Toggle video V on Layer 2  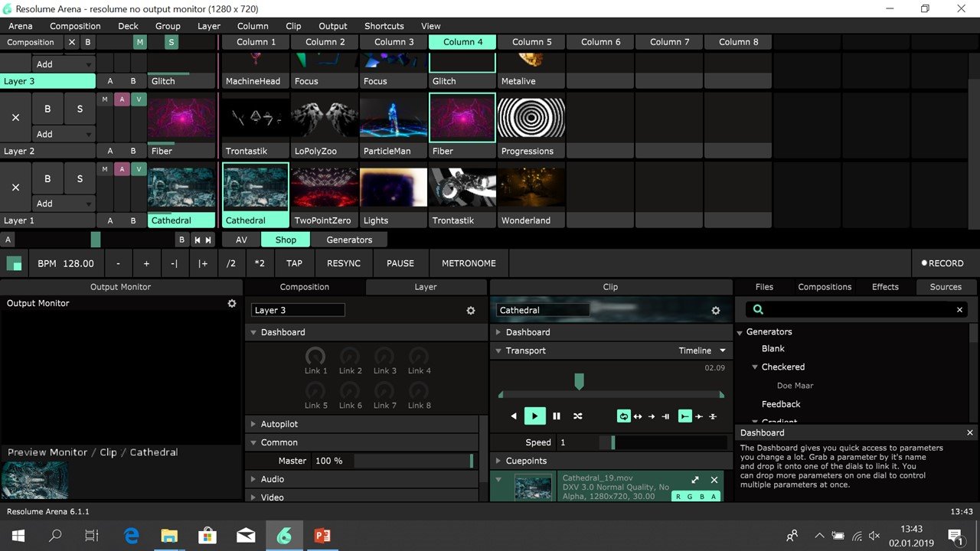139,99
